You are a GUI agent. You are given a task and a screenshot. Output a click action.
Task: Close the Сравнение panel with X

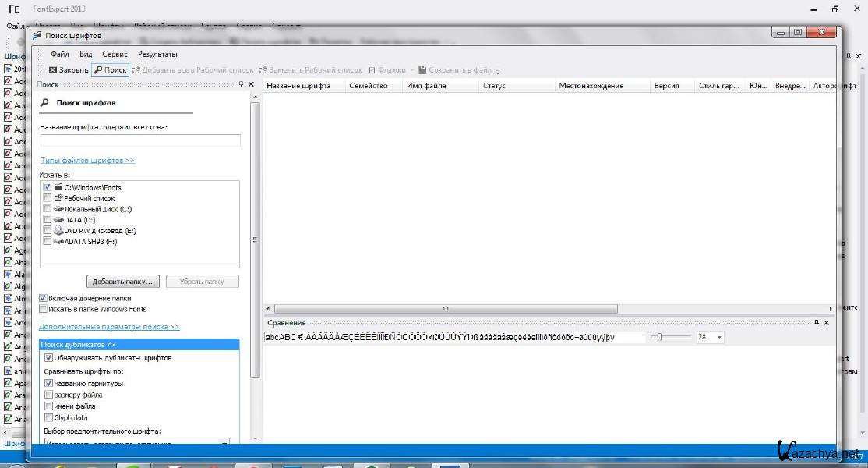(x=826, y=322)
